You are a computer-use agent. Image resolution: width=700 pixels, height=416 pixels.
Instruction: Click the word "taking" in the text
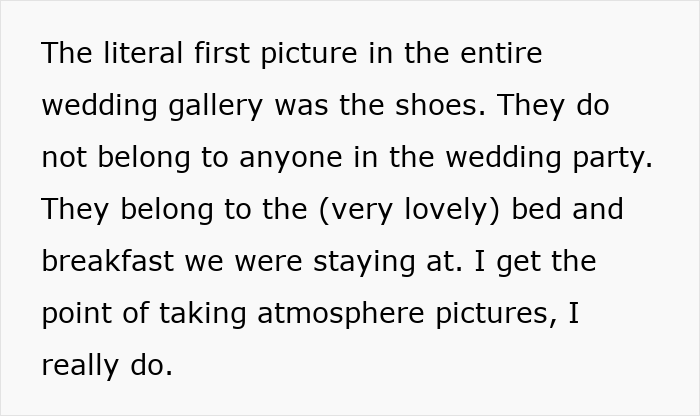(x=202, y=314)
